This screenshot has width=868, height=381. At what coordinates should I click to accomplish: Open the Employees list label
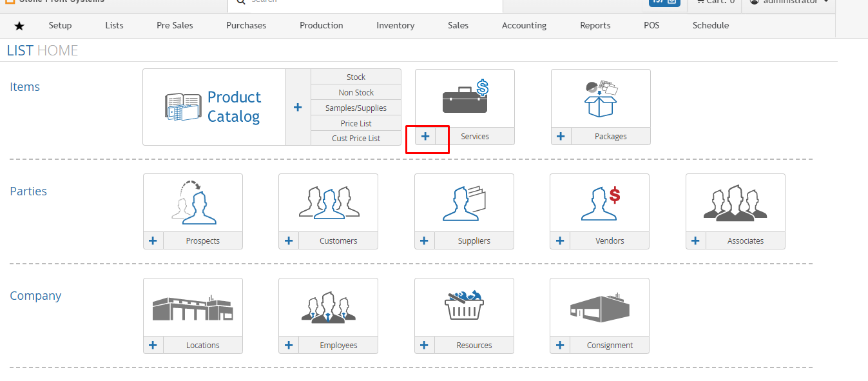[338, 345]
